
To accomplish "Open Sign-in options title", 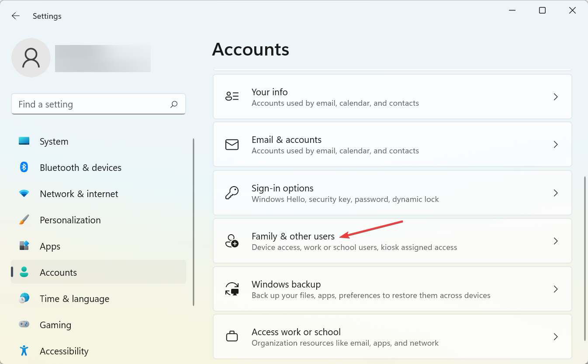I will click(x=283, y=188).
